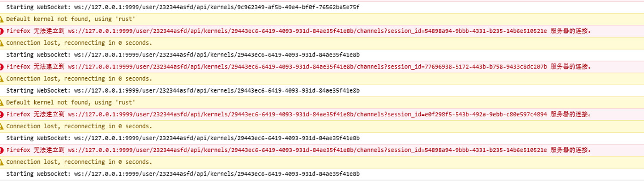The height and width of the screenshot is (181, 644).
Task: Click warning icon on last 'Connection lost' message
Action: (2, 162)
